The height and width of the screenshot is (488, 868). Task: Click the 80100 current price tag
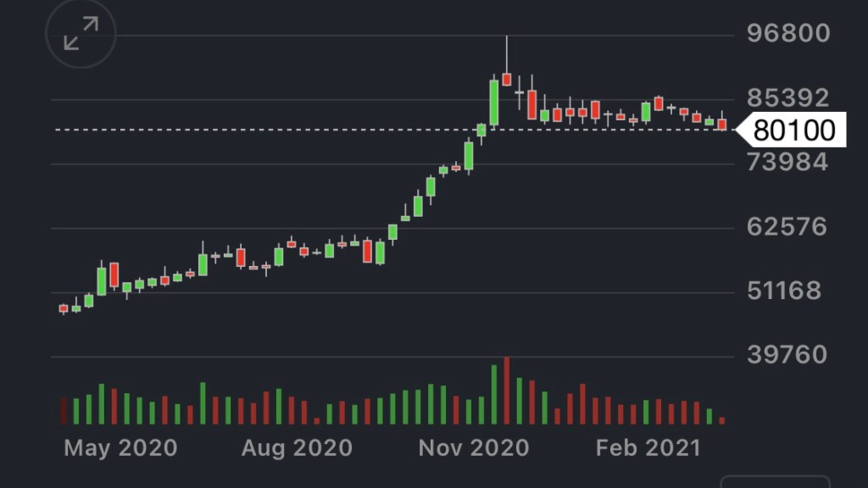pos(793,130)
